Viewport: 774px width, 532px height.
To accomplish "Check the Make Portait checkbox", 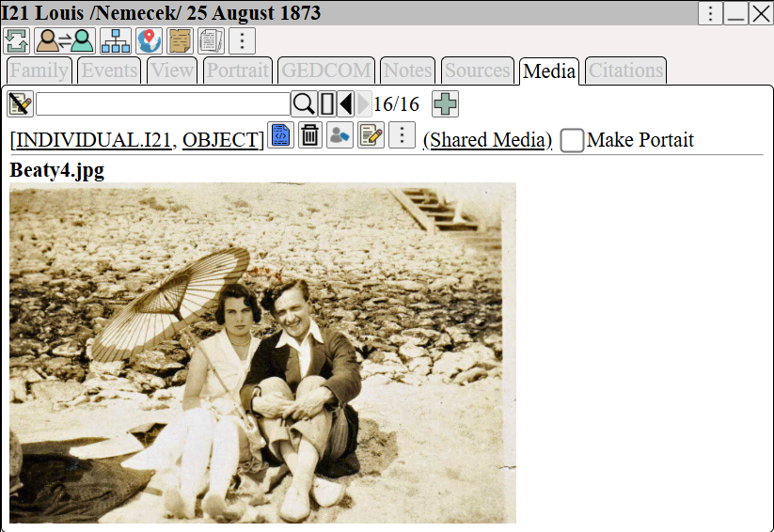I will coord(572,140).
